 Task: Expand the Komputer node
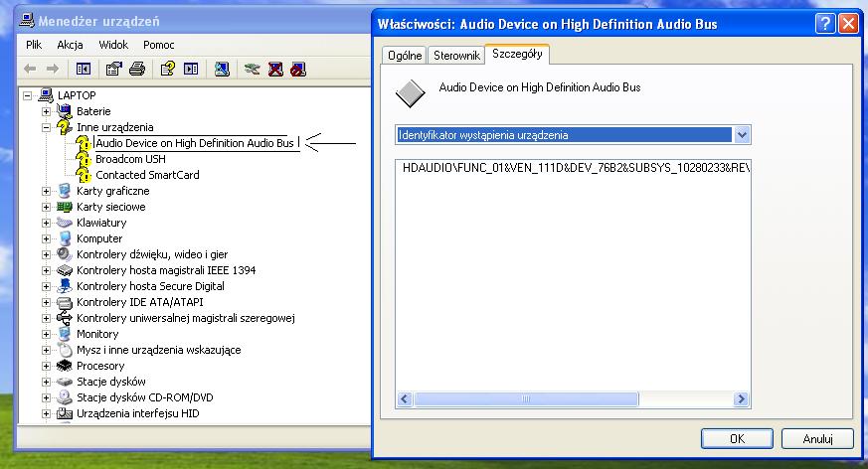tap(47, 238)
